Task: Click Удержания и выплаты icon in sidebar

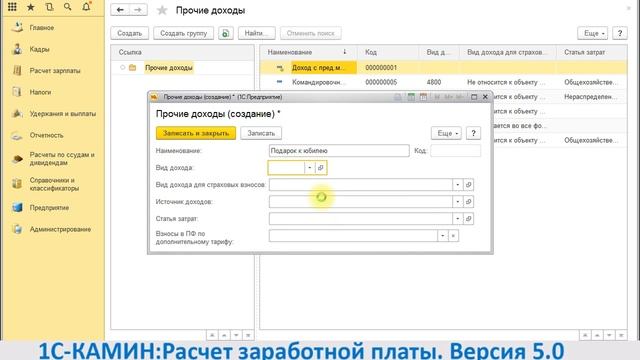Action: tap(17, 113)
